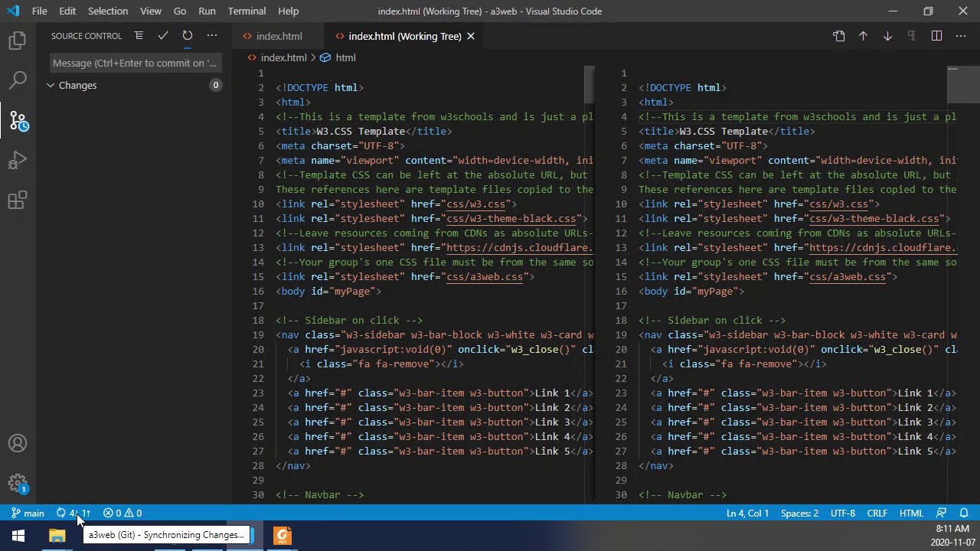Select the Source Control activity bar icon
Screen dimensions: 980x551
click(x=18, y=120)
